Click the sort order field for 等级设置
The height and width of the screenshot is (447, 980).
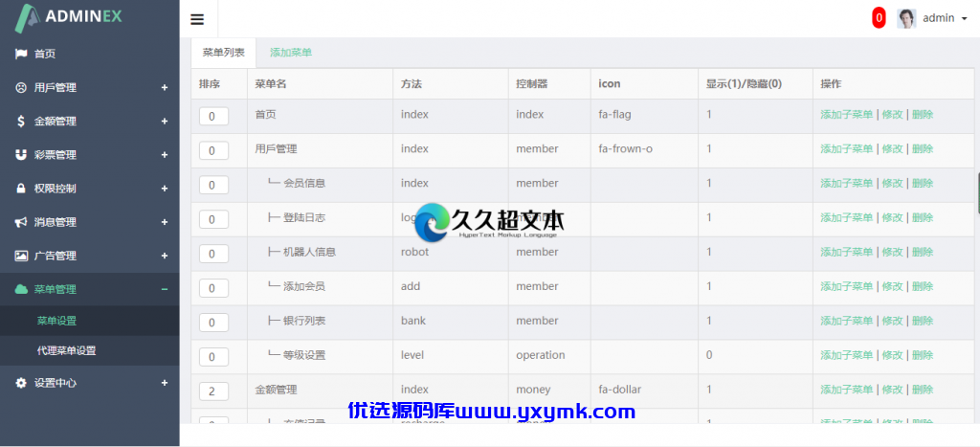coord(213,357)
